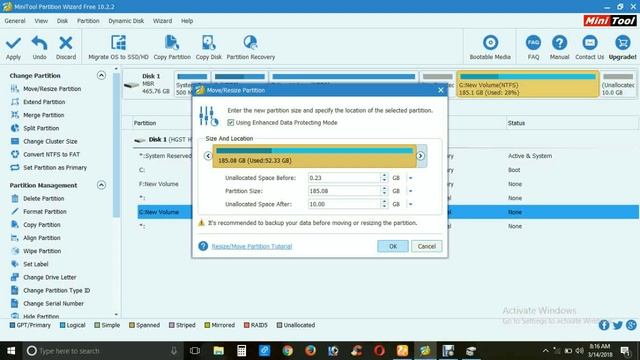Launch Partition Recovery tool

click(251, 47)
